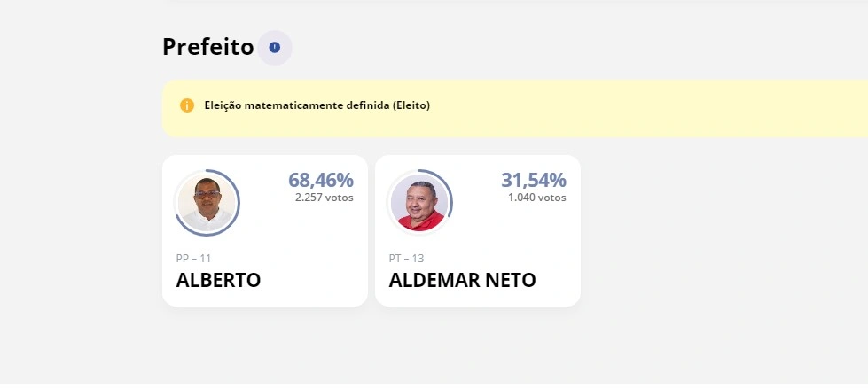Open Aldemar Neto's candidate photo

[x=420, y=203]
